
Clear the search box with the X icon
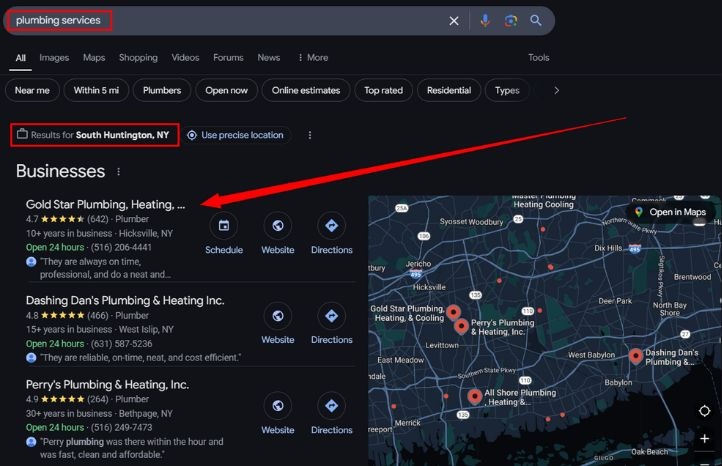(454, 21)
